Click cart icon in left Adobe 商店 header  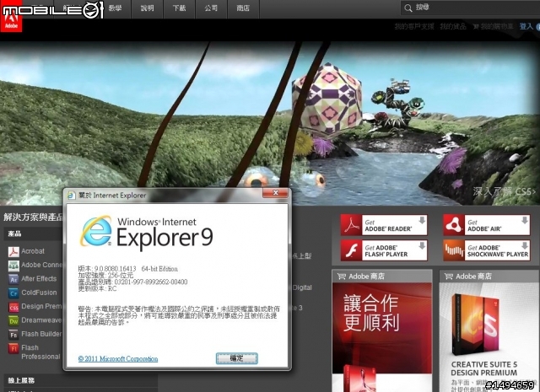click(x=341, y=276)
